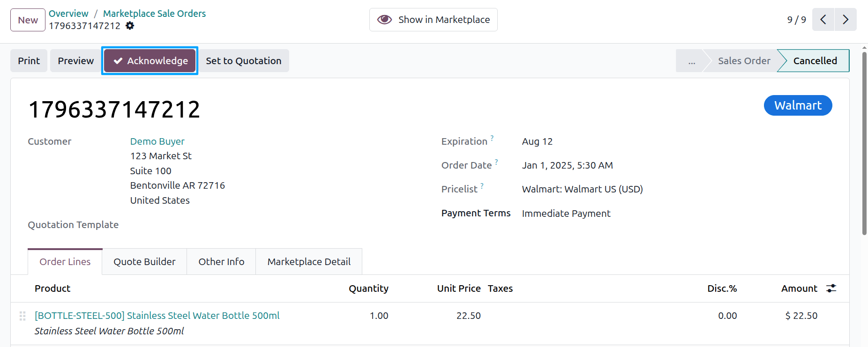Open the Other Info tab

(x=221, y=262)
